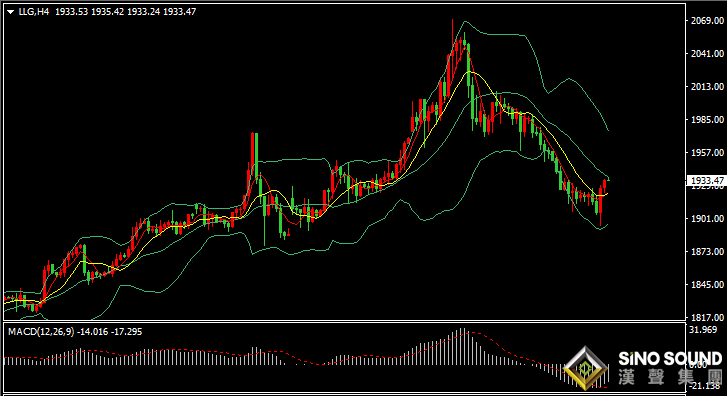Click the MACD scale value 31.969

pyautogui.click(x=703, y=330)
